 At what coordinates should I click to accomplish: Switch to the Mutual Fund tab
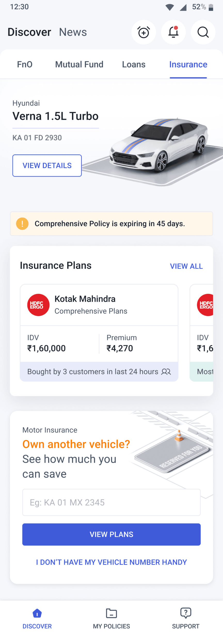[x=79, y=65]
